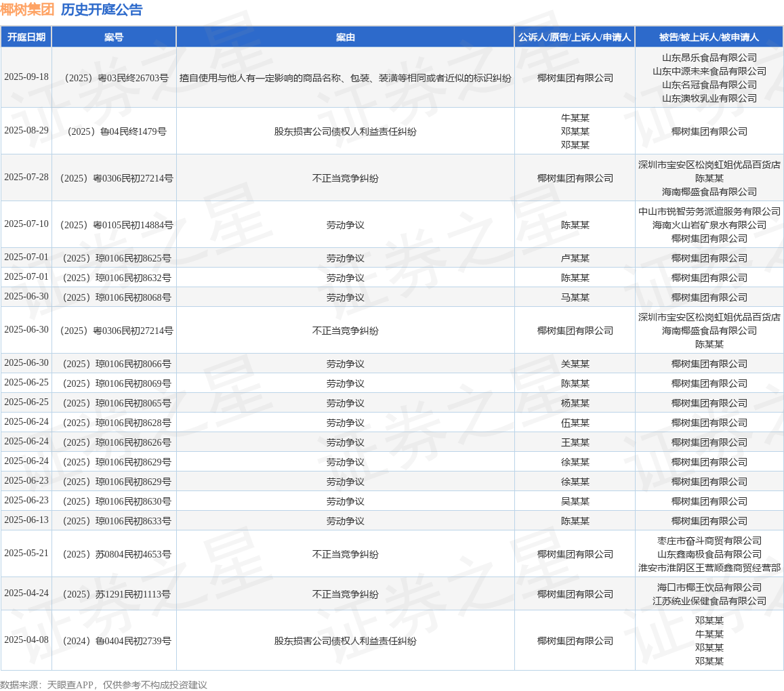Click plaintiff 马某某

[575, 297]
